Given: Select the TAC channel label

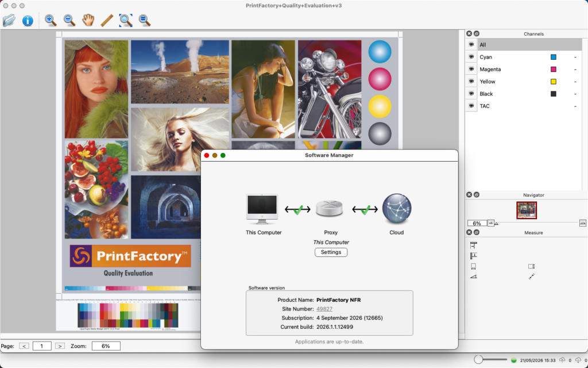Looking at the screenshot, I should (485, 106).
